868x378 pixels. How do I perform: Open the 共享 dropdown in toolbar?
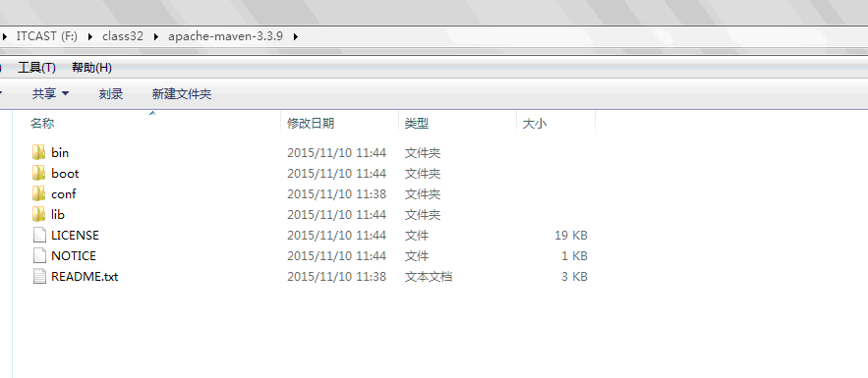(50, 94)
